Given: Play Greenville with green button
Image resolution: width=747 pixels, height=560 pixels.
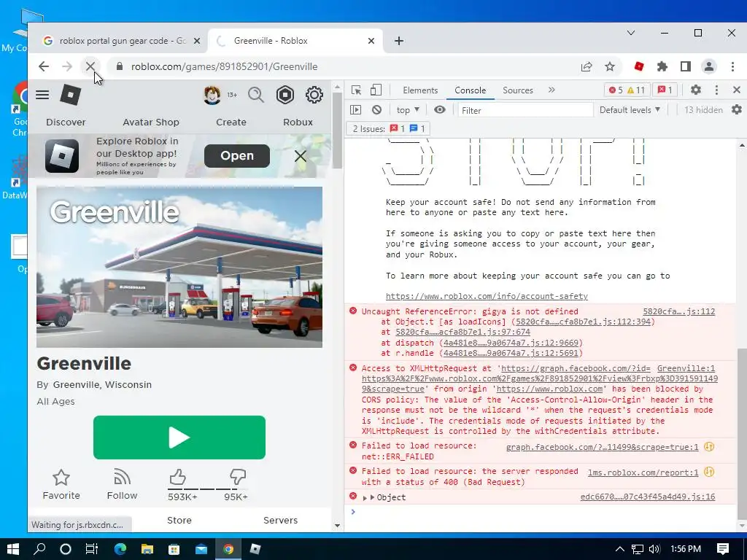Looking at the screenshot, I should [179, 437].
